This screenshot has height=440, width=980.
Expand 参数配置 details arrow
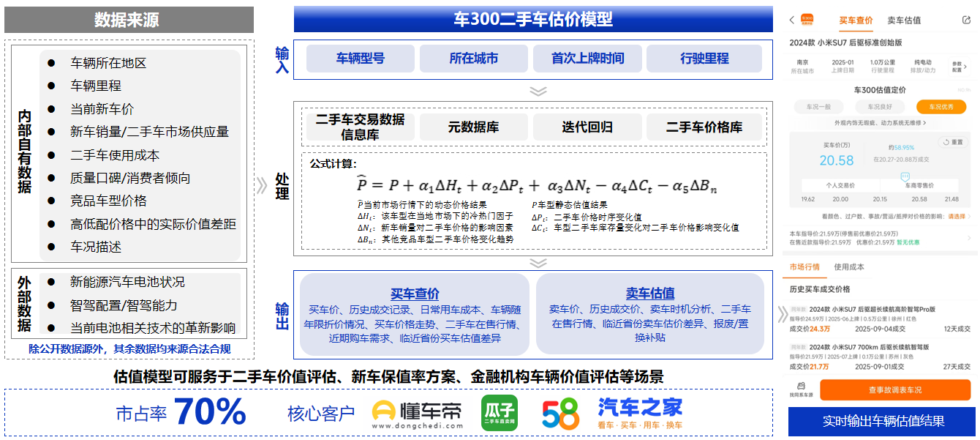click(958, 67)
